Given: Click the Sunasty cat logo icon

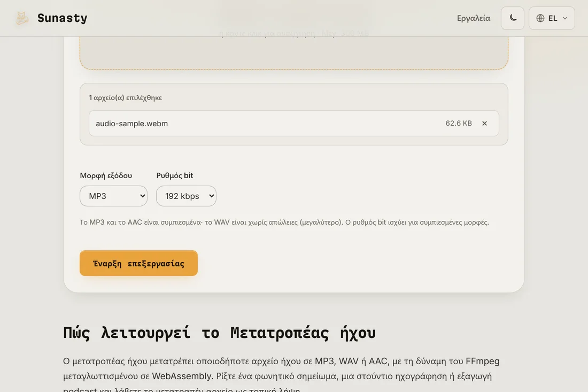Looking at the screenshot, I should pyautogui.click(x=22, y=18).
